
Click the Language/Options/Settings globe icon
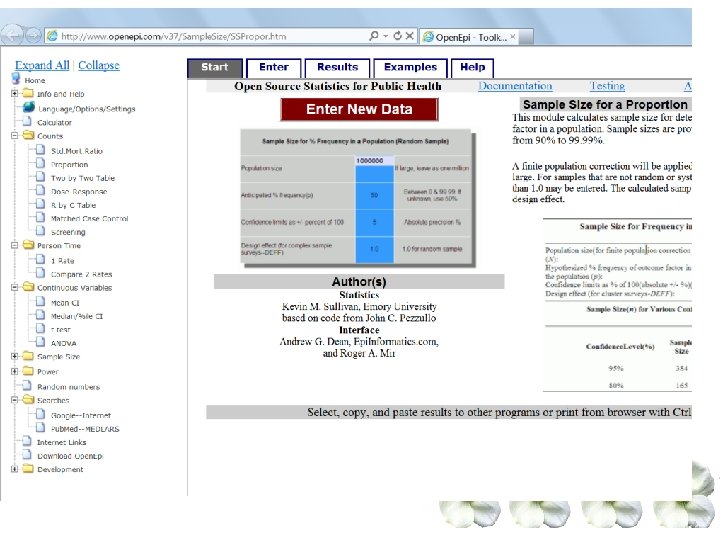28,107
